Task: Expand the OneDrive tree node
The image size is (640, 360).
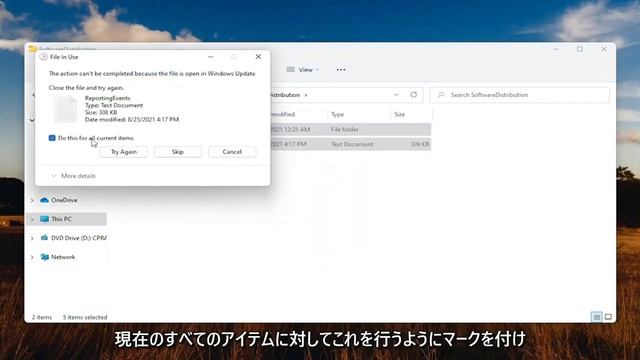Action: [x=32, y=200]
